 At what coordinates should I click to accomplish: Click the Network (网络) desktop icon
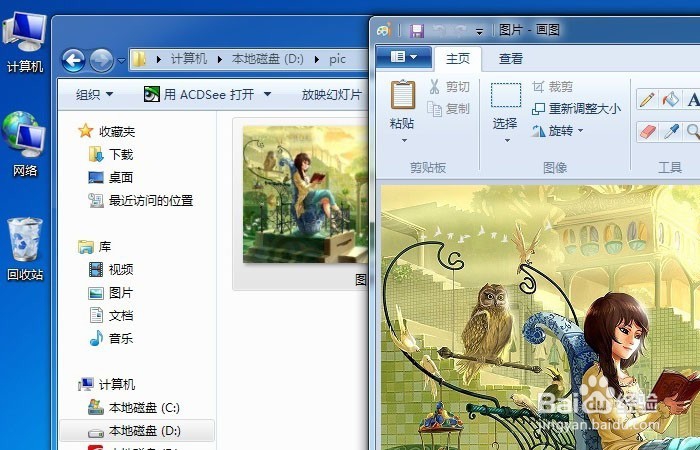tap(25, 144)
